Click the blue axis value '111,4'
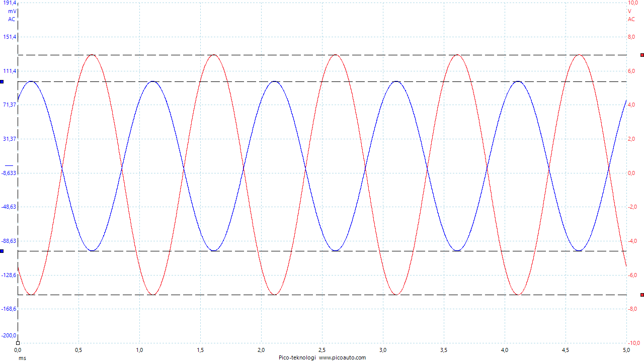 (x=10, y=70)
